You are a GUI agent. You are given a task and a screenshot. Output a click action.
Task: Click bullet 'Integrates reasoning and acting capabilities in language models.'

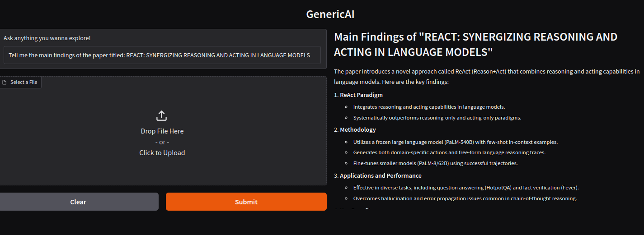[429, 107]
